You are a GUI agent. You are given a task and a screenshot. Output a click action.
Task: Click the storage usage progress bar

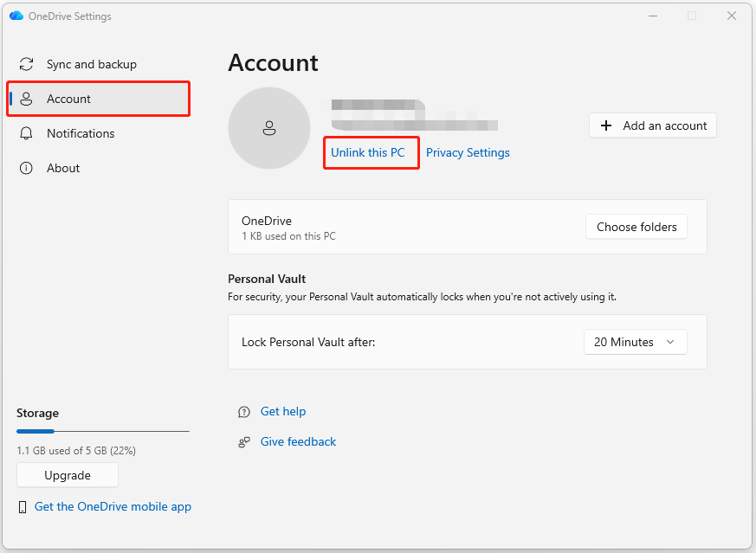[x=102, y=431]
